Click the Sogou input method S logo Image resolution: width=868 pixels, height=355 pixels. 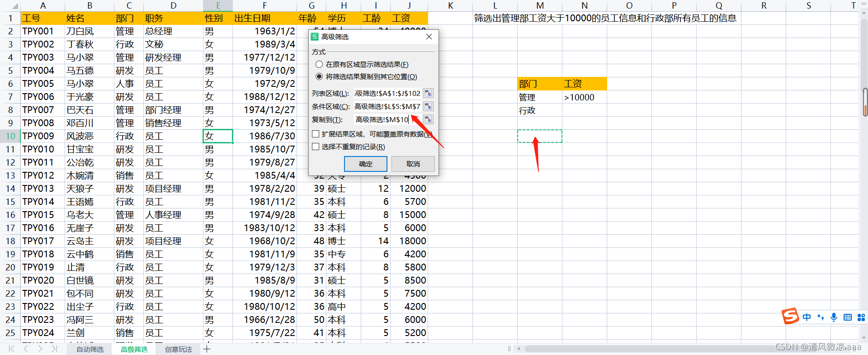click(790, 316)
